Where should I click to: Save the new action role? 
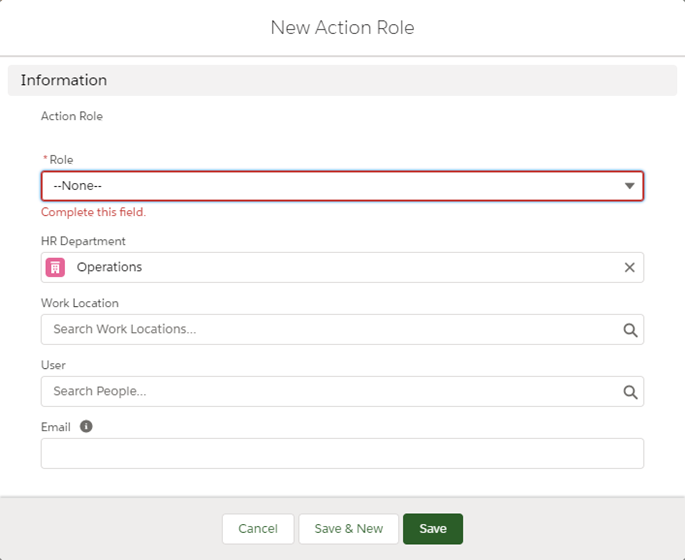click(432, 528)
